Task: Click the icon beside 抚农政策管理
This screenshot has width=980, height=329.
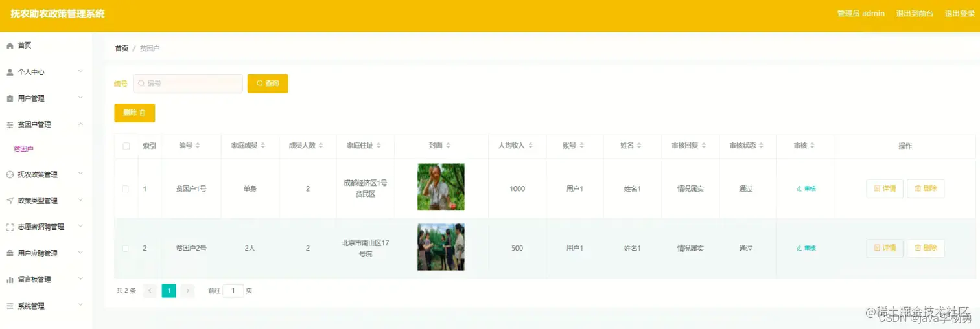Action: point(10,174)
